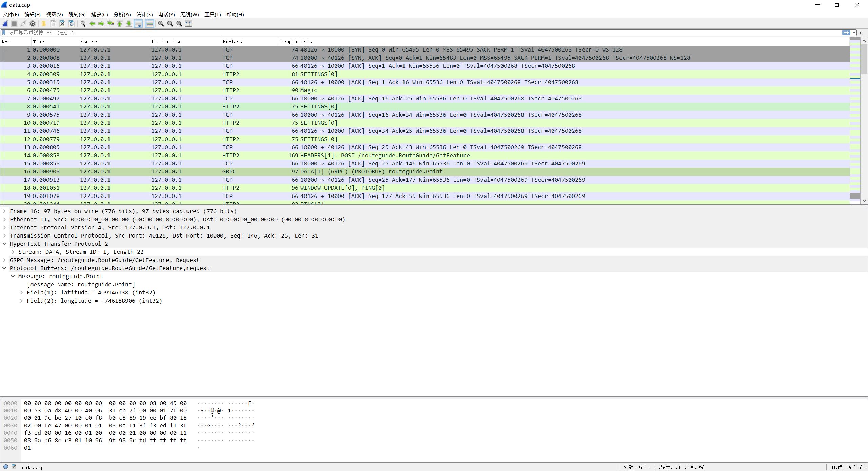Viewport: 868px width, 471px height.
Task: Open a capture file with folder icon
Action: (x=44, y=24)
